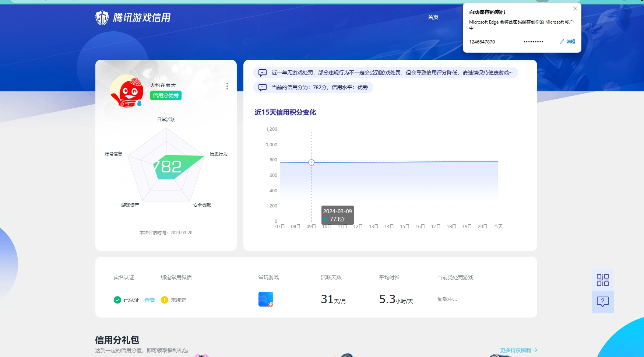Click the data point on 09日 in chart
This screenshot has width=644, height=357.
click(311, 162)
